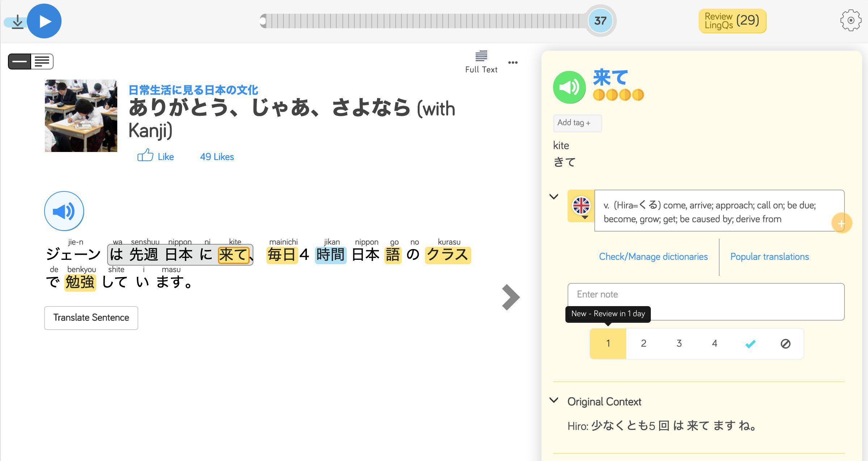This screenshot has width=868, height=461.
Task: Go to next sentence arrow
Action: coord(510,297)
